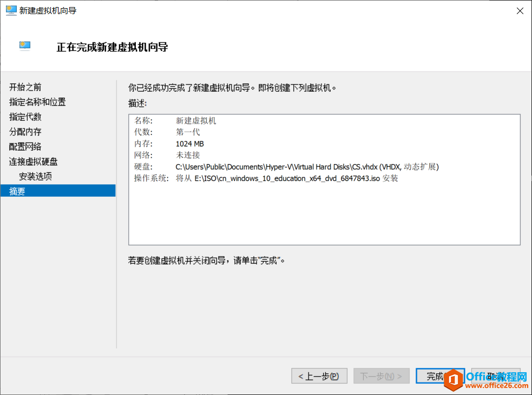Jump to the 分配内存 step

click(x=25, y=132)
